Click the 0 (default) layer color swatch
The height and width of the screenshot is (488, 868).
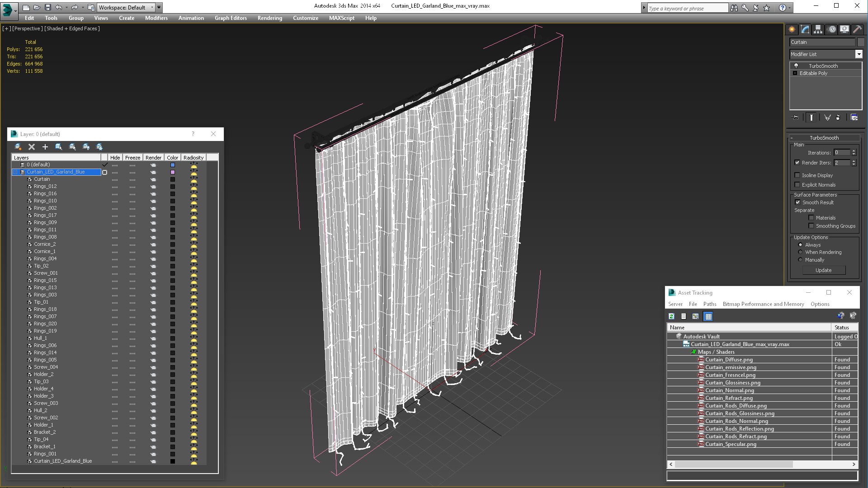coord(172,165)
